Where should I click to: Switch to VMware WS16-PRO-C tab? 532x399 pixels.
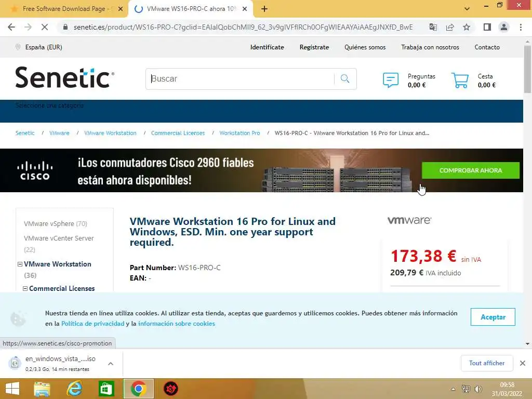pyautogui.click(x=191, y=9)
